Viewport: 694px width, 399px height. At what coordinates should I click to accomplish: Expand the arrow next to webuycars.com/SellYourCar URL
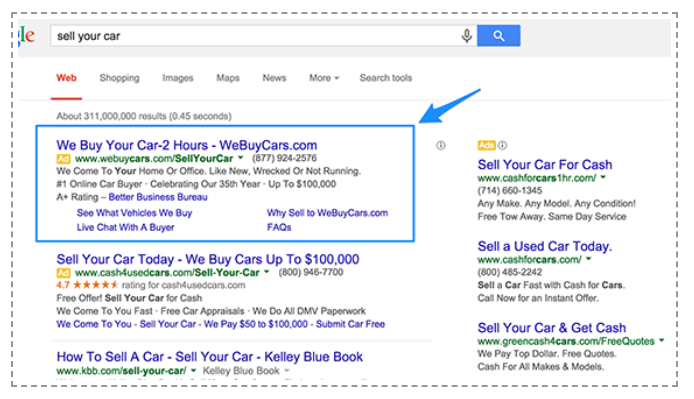point(240,158)
